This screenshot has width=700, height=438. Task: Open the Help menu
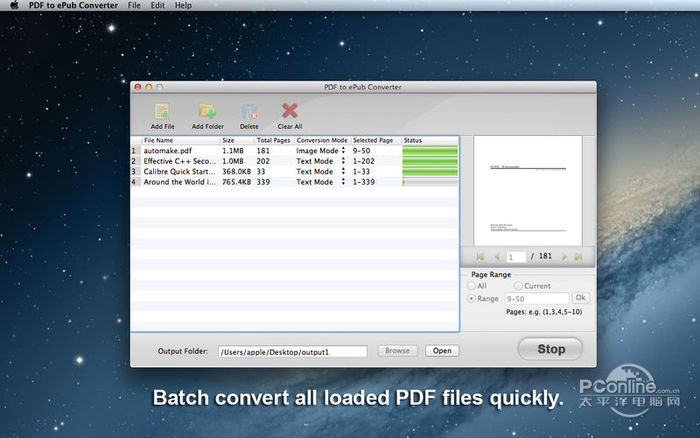pos(183,5)
